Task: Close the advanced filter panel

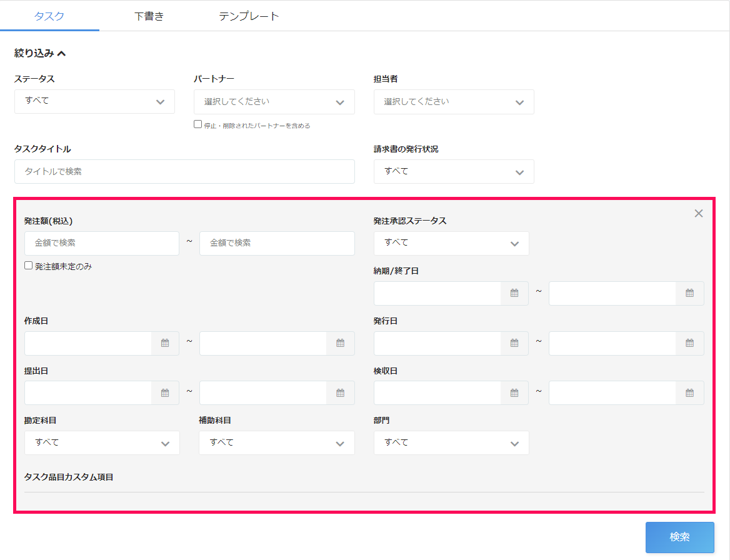Action: (x=698, y=214)
